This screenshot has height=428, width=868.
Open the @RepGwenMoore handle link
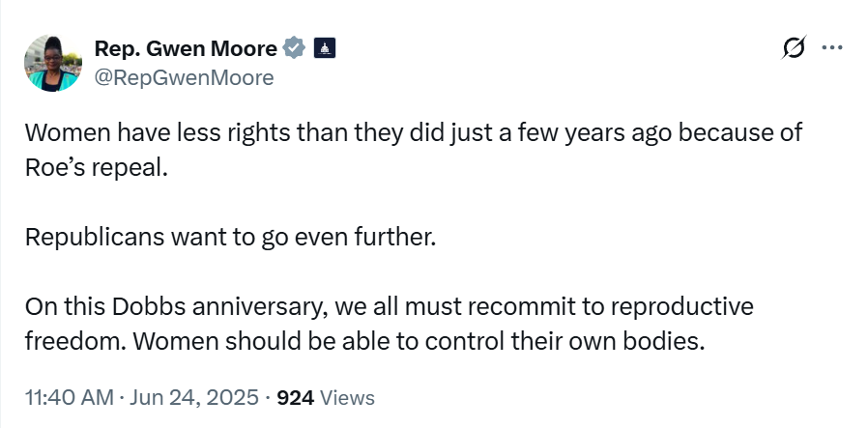184,77
